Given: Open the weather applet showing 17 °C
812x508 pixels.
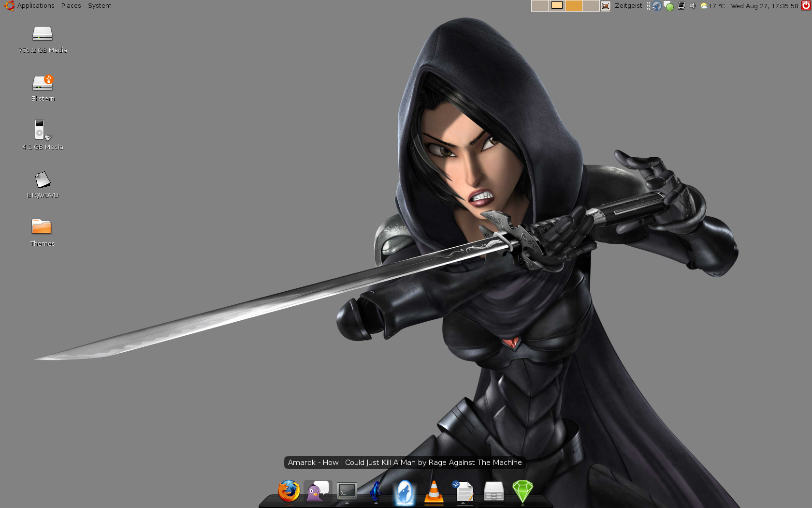Looking at the screenshot, I should (713, 6).
